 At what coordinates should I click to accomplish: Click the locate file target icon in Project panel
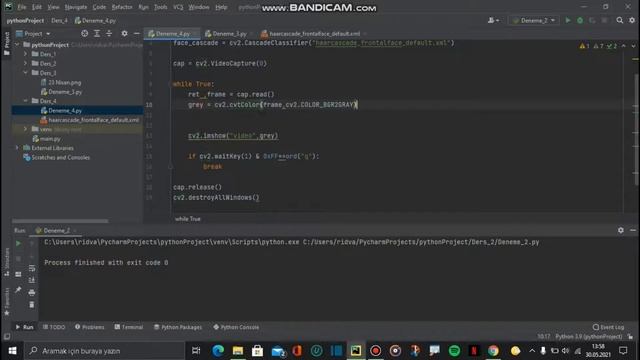84,33
